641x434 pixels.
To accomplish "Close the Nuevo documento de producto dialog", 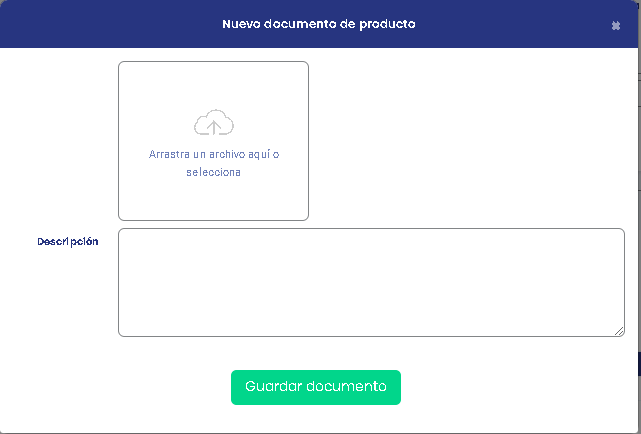I will point(616,25).
